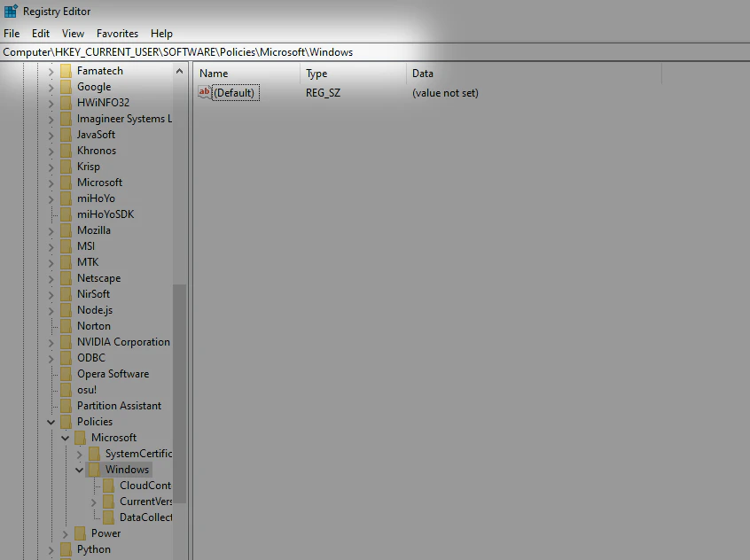
Task: Expand the Python key
Action: [51, 550]
